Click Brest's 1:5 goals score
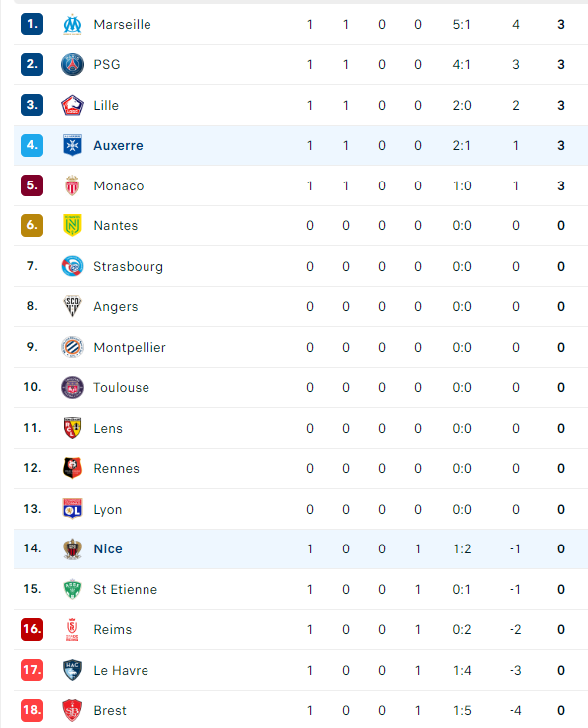Viewport: 588px width, 728px height. pyautogui.click(x=462, y=710)
